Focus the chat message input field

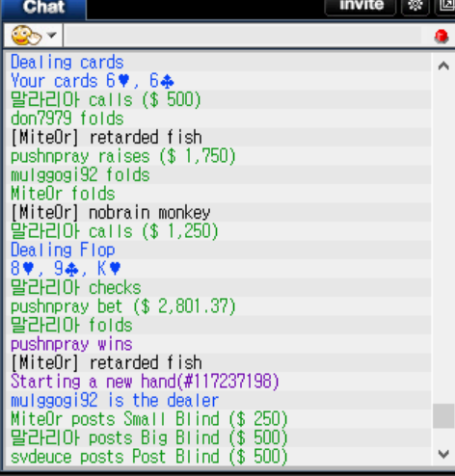pyautogui.click(x=244, y=36)
